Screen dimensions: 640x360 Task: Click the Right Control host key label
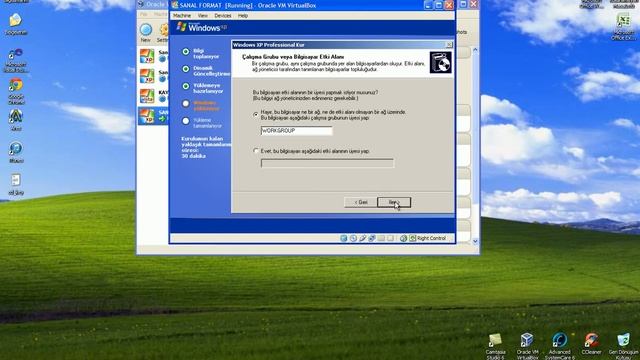point(431,238)
